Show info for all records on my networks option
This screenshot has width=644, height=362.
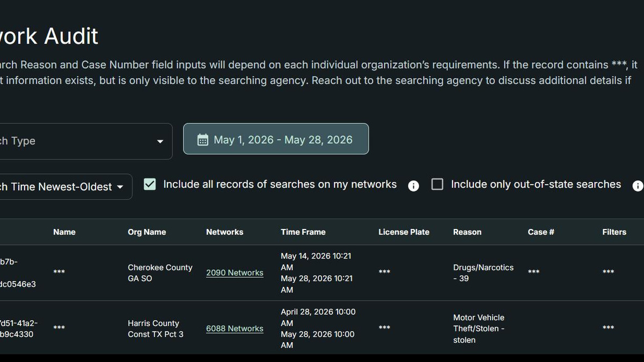click(x=413, y=186)
